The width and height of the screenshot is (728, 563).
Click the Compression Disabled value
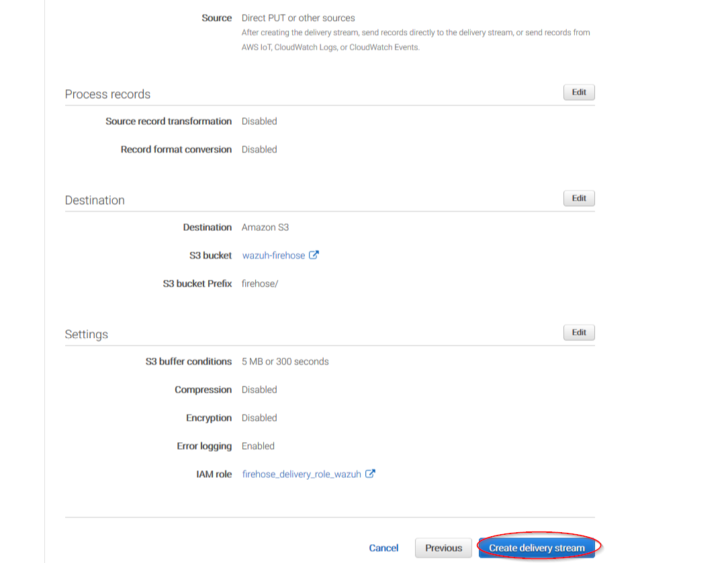tap(259, 390)
